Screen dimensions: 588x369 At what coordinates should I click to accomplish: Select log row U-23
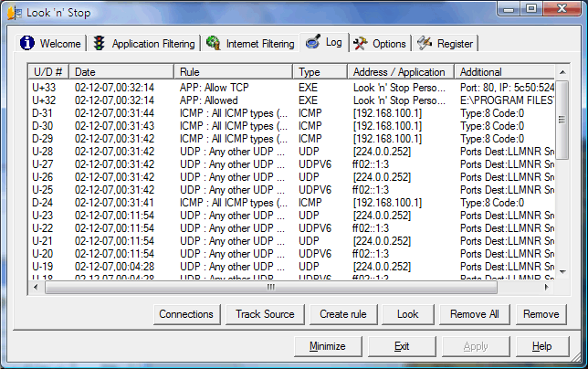(x=292, y=216)
